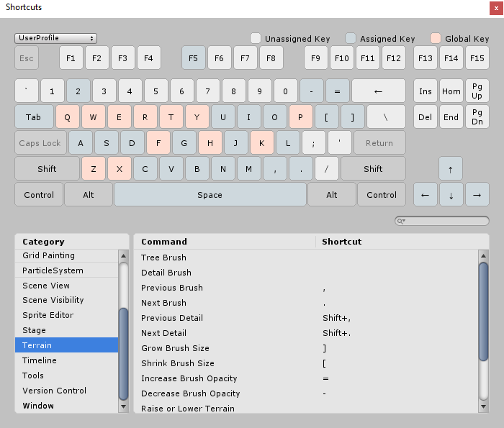Click the Backspace arrow key
This screenshot has height=428, width=504.
point(379,91)
